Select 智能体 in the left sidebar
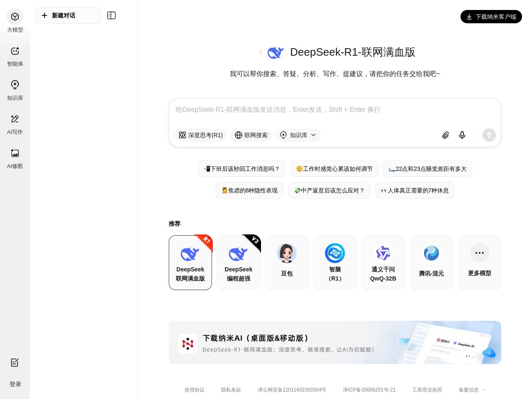This screenshot has width=532, height=399. [15, 56]
